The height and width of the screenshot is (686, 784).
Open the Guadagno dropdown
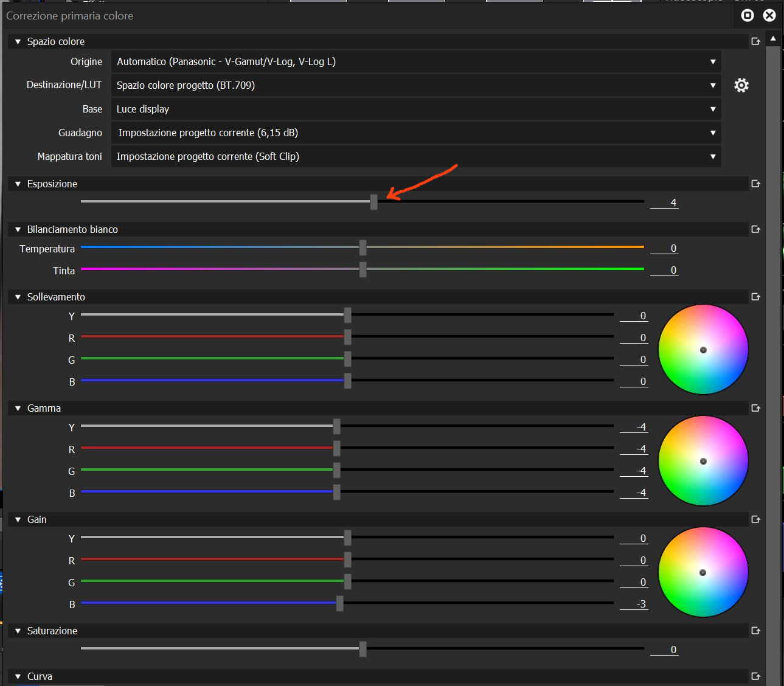[x=416, y=133]
